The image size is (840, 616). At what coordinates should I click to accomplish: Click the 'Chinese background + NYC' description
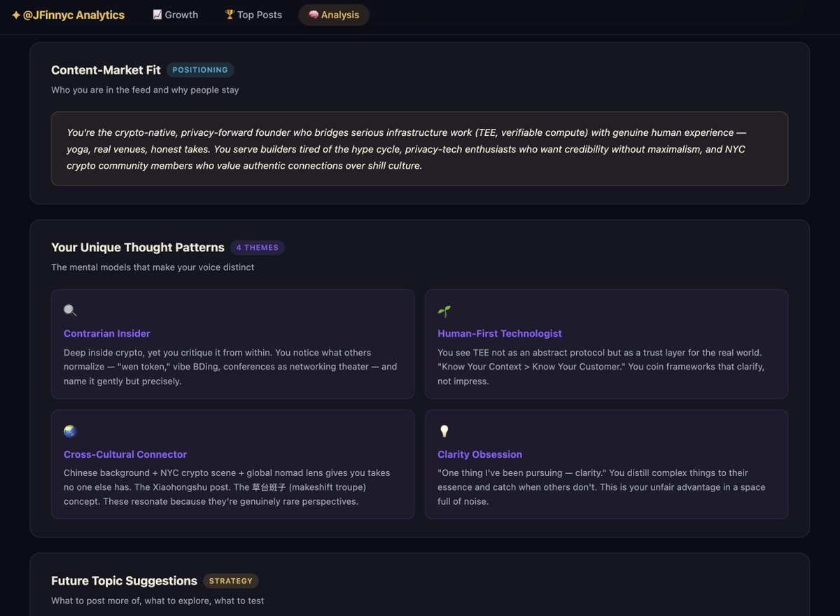[227, 487]
